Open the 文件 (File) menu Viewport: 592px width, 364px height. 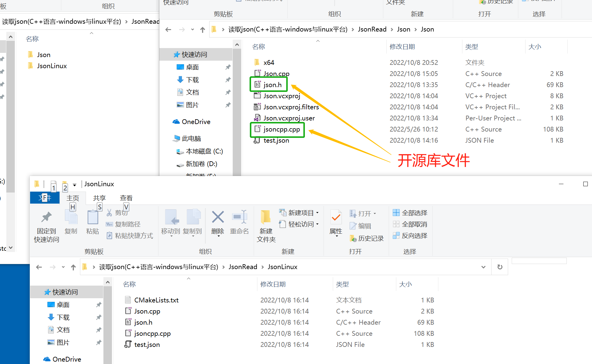click(x=45, y=198)
